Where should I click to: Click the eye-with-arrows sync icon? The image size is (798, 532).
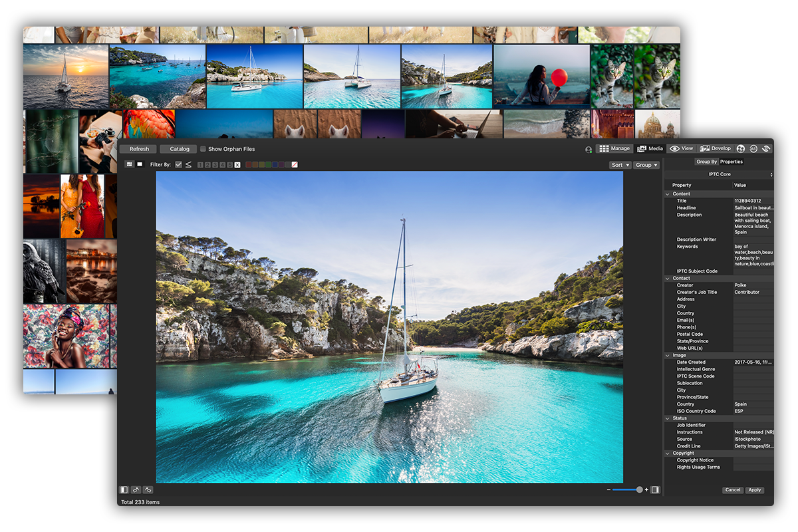pos(766,148)
